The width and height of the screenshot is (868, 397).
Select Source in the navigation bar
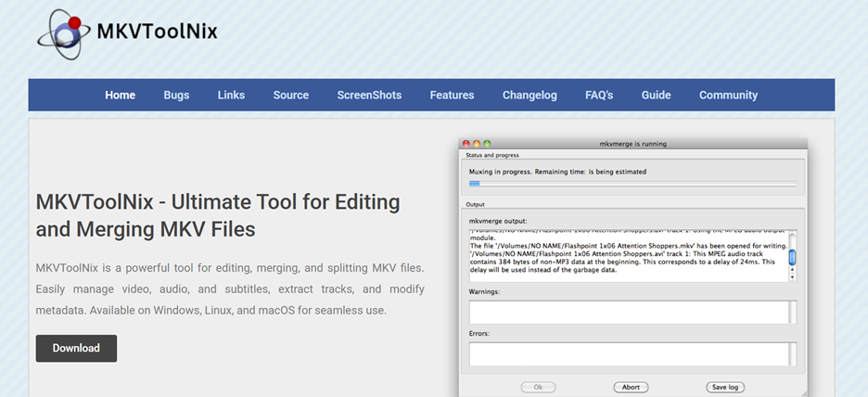click(x=290, y=95)
